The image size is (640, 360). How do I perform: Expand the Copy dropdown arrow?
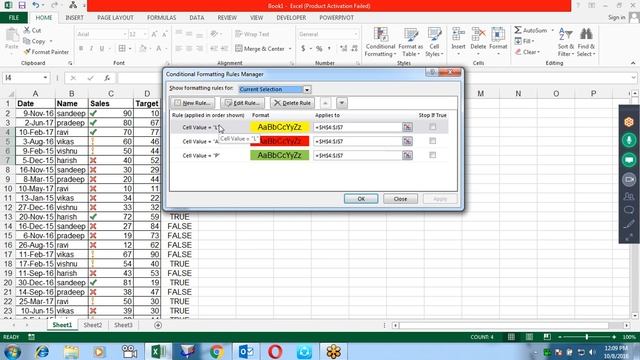pyautogui.click(x=51, y=41)
